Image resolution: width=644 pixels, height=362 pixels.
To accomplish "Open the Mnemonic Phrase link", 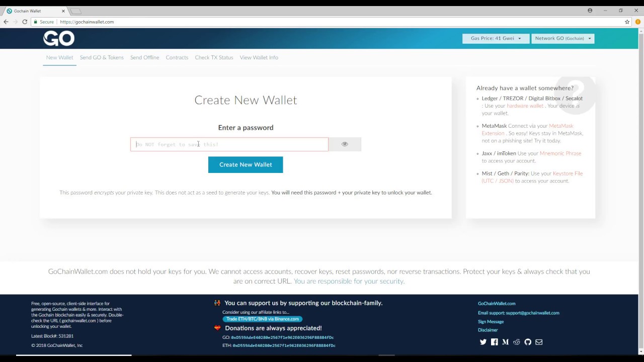I will click(x=560, y=153).
